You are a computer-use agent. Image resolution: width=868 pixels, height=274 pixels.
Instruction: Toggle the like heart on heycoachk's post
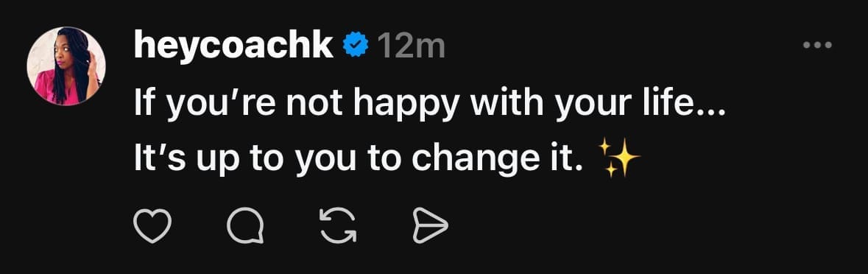coord(152,226)
